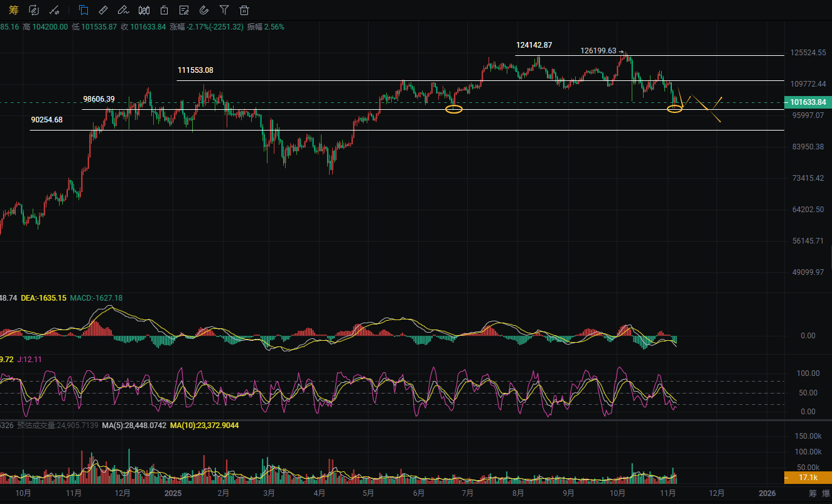Select the trend line drawing tool

pos(55,10)
